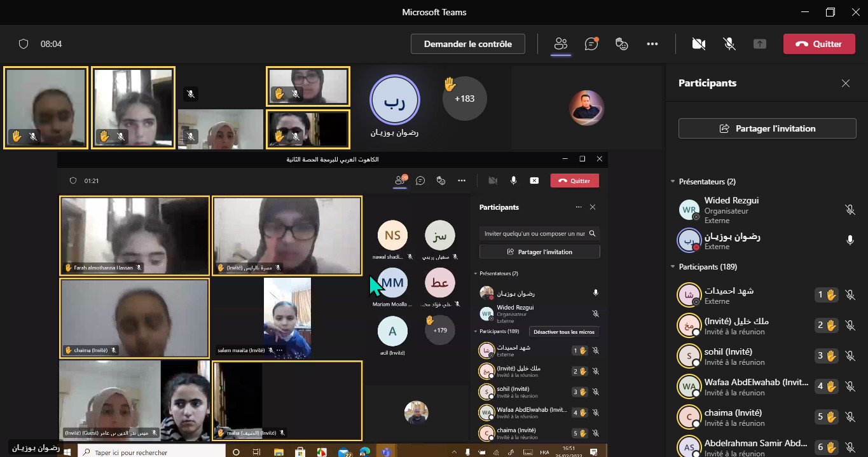Open ellipsis on salam maaila video tile
The image size is (868, 457).
point(279,350)
